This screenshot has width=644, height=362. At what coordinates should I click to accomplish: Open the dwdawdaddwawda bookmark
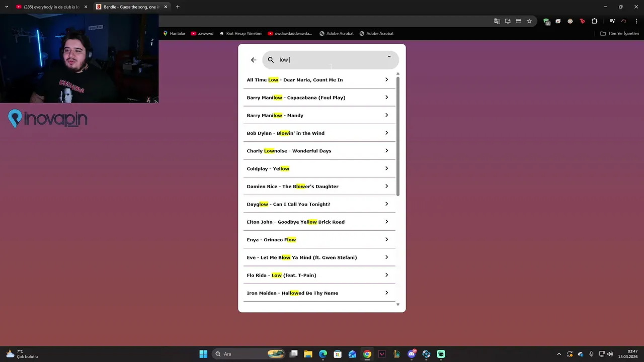(290, 34)
